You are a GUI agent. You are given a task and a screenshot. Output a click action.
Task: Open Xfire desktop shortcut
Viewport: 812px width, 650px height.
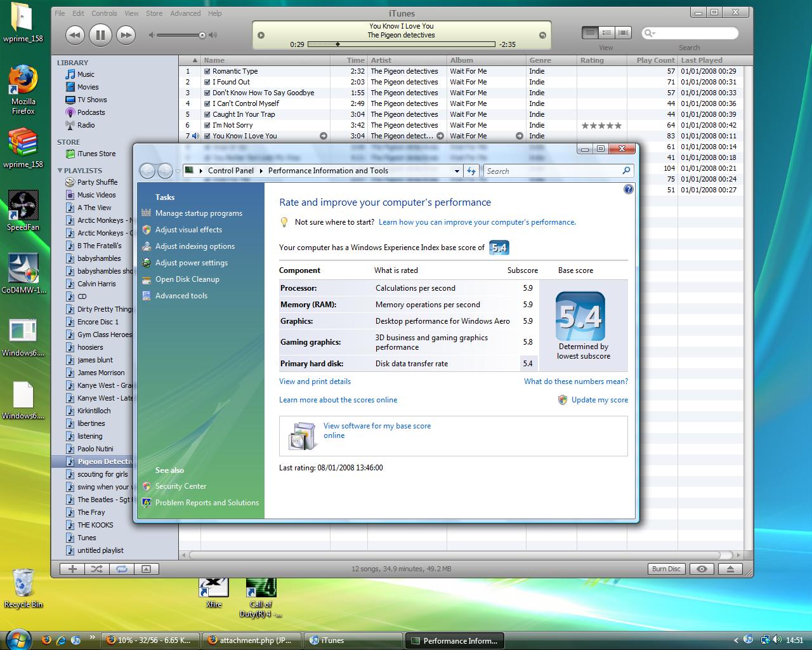pyautogui.click(x=214, y=592)
